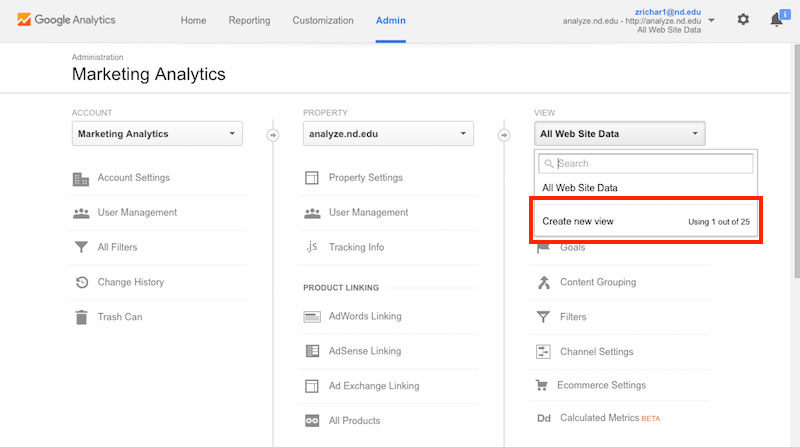This screenshot has width=800, height=447.
Task: Expand the Marketing Analytics account dropdown
Action: coord(157,134)
